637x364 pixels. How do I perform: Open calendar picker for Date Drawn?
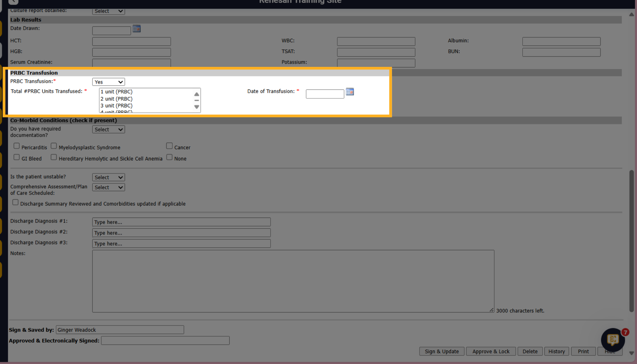(137, 29)
